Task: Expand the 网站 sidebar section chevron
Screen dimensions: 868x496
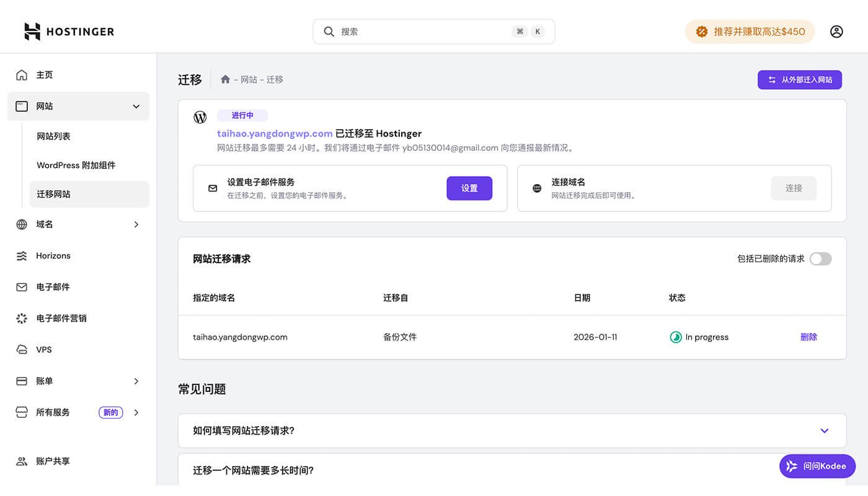Action: (x=136, y=106)
